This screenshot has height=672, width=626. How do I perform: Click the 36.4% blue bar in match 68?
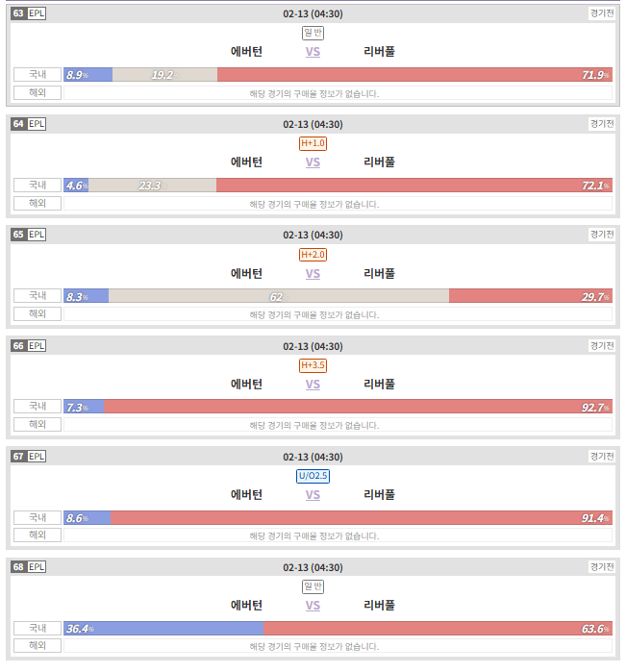coord(163,629)
